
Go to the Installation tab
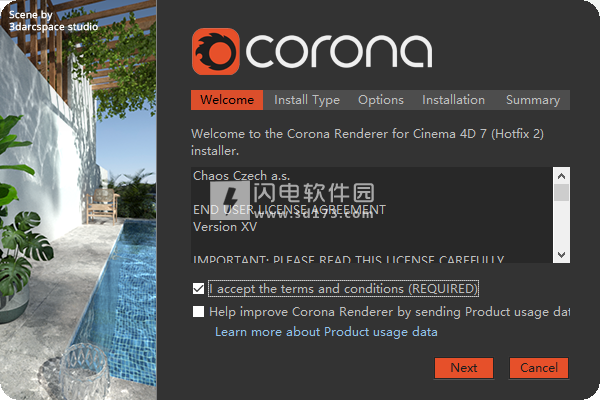point(453,100)
